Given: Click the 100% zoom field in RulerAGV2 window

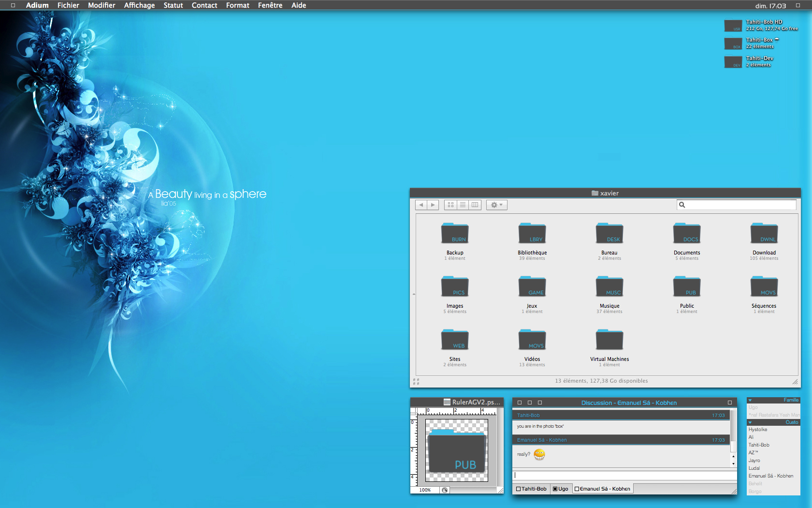Looking at the screenshot, I should (x=425, y=490).
